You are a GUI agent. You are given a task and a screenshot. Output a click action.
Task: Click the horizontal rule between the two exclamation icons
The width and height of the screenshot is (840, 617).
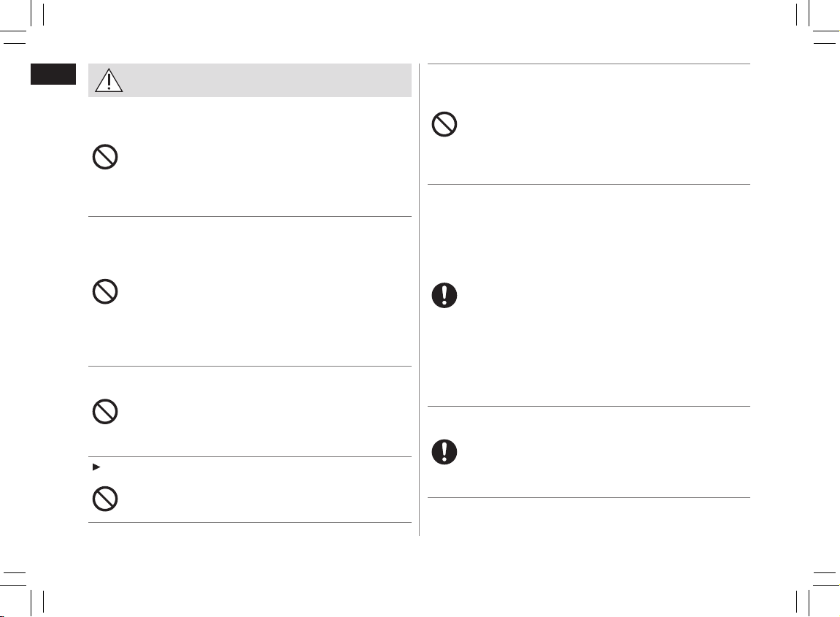point(589,406)
